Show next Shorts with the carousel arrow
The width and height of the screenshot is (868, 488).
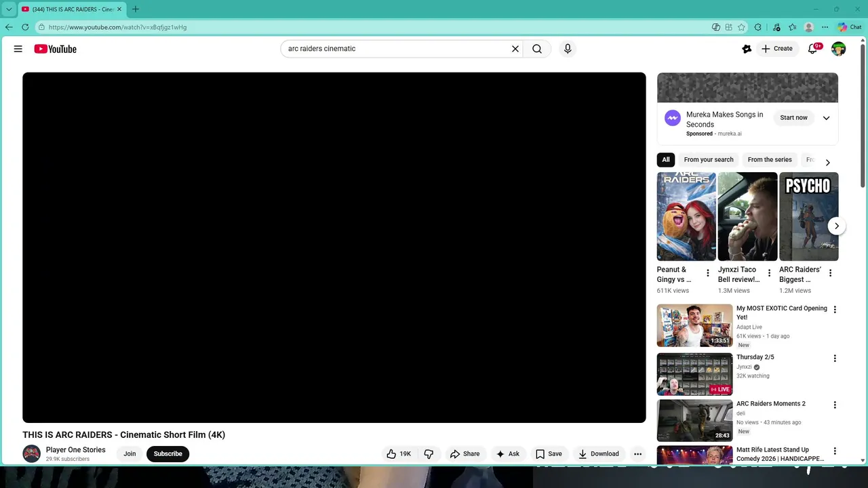tap(837, 226)
